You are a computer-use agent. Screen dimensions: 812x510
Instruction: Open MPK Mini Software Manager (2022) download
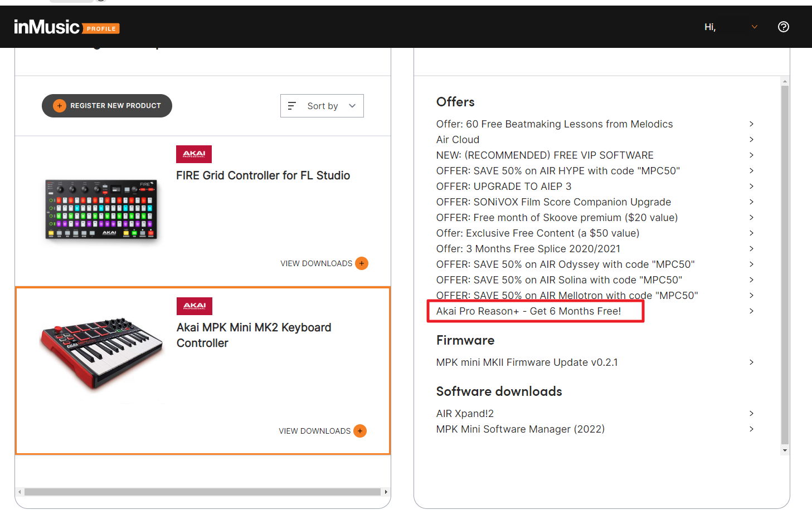pyautogui.click(x=521, y=429)
